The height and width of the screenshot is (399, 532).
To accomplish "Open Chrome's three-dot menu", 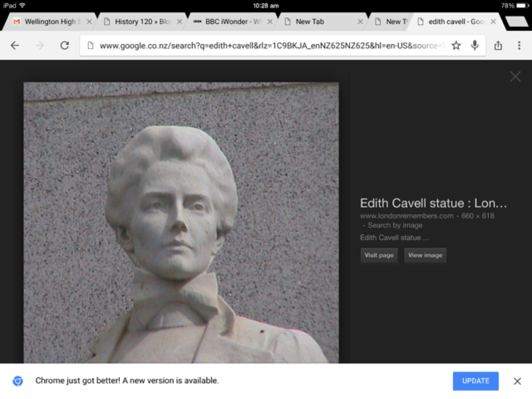I will (519, 45).
